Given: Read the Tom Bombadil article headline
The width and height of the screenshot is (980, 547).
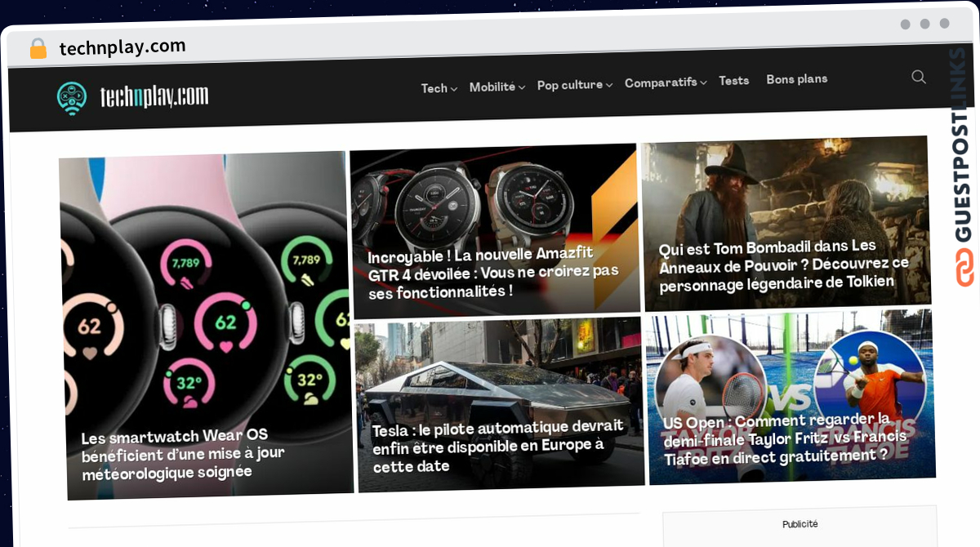Looking at the screenshot, I should pos(784,265).
